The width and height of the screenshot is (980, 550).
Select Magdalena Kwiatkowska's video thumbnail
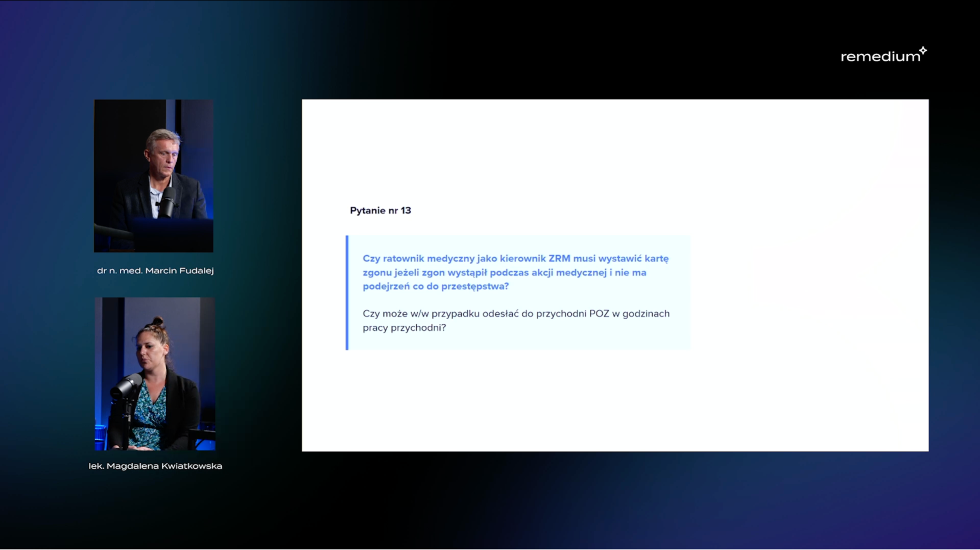coord(155,374)
